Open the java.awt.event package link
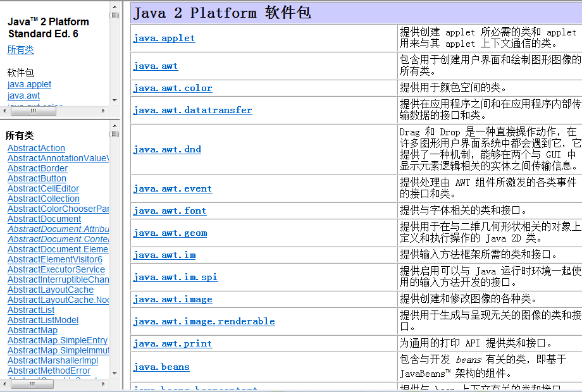582x392 pixels. pos(173,189)
